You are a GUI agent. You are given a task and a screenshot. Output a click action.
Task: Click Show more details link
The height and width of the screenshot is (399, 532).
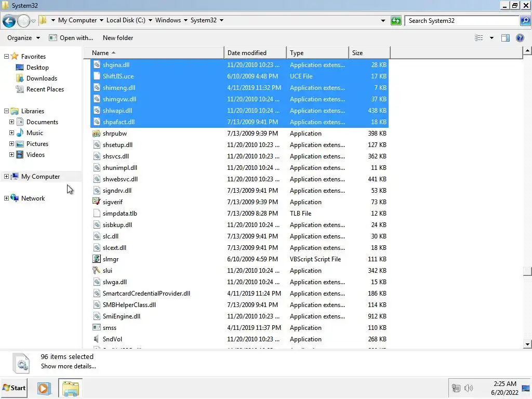click(69, 366)
